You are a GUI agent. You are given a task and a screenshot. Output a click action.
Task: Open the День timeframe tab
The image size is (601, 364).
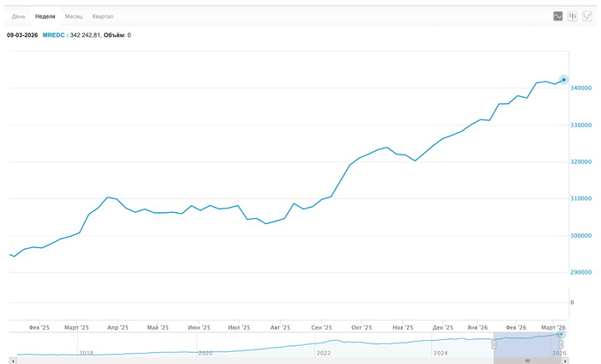18,16
